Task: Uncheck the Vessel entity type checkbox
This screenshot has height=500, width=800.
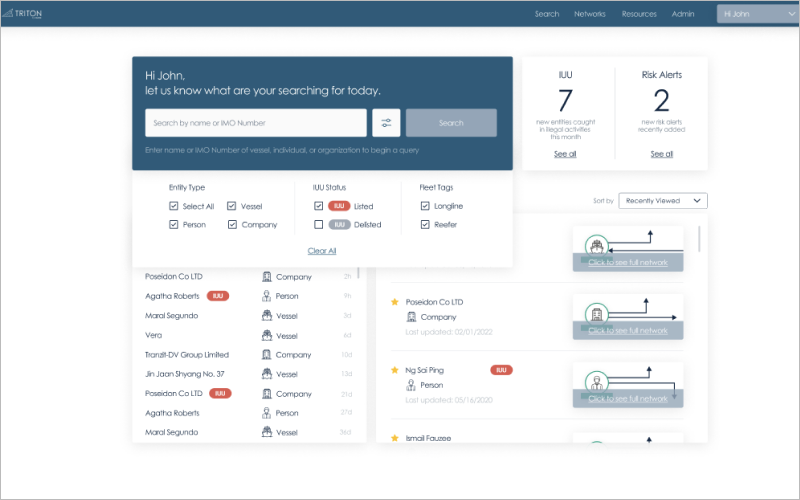Action: tap(232, 206)
